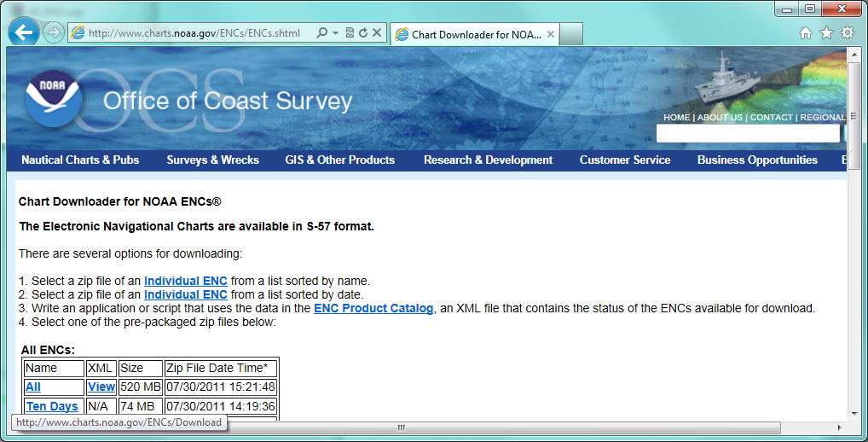Viewport: 868px width, 442px height.
Task: Click the 07/30/2011 14:19:36 date cell
Action: click(x=221, y=406)
